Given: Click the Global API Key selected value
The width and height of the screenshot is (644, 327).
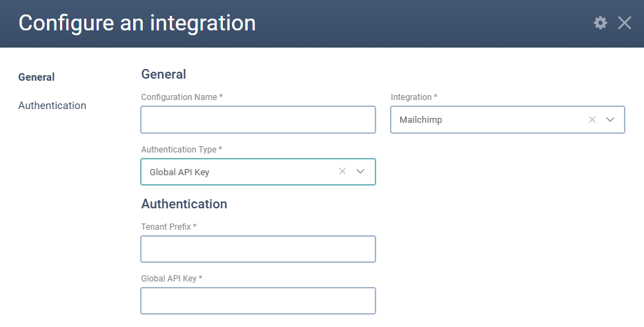Looking at the screenshot, I should (x=179, y=172).
